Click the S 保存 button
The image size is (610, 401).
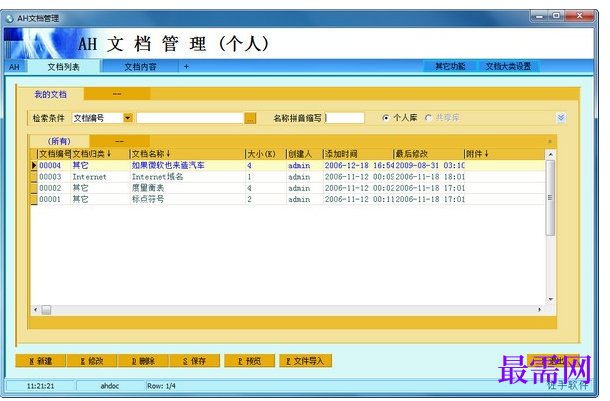195,361
